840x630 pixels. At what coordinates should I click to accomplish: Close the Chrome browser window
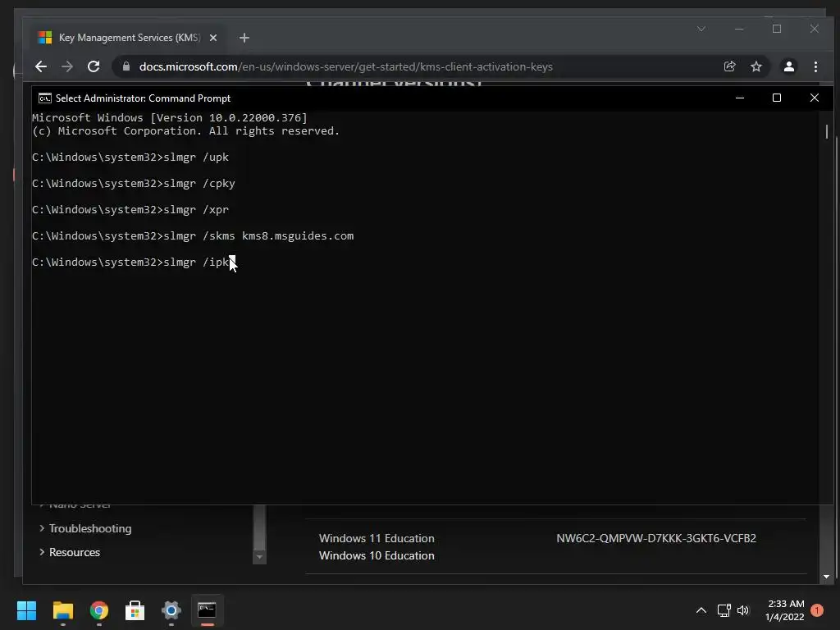815,29
